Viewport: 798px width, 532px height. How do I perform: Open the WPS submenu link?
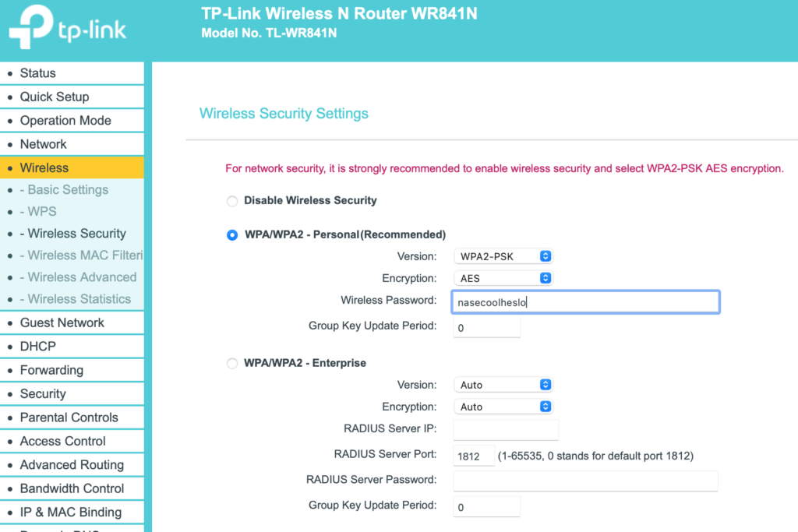point(42,211)
